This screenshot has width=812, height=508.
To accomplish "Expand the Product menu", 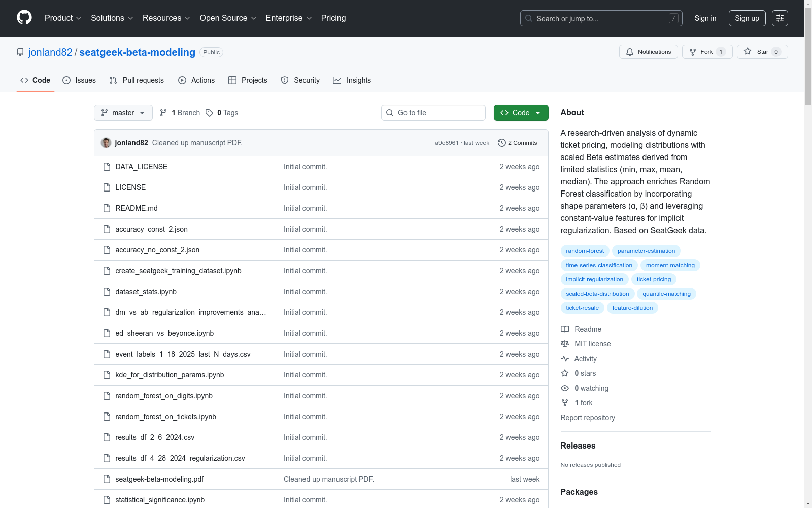I will pyautogui.click(x=63, y=18).
